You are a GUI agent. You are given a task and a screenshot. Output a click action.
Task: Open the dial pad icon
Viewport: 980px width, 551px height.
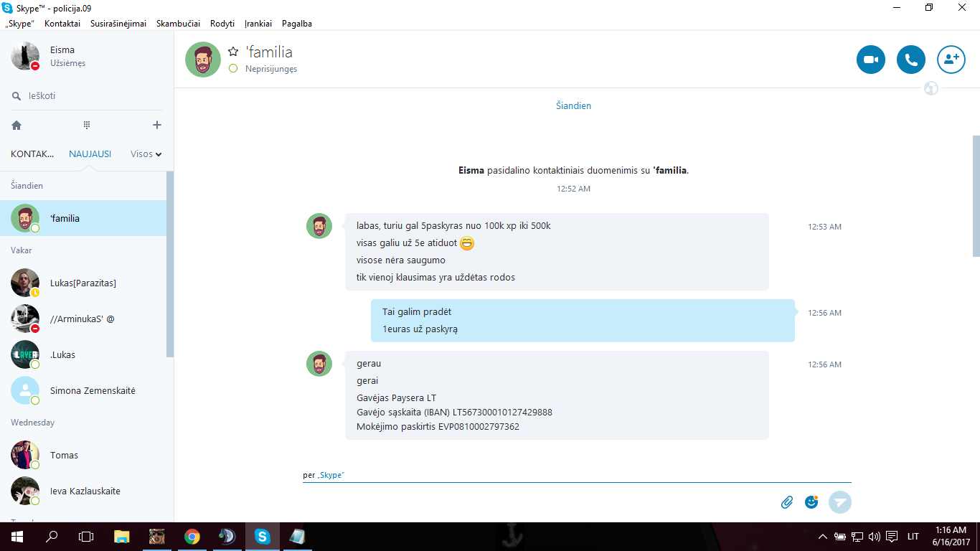[x=87, y=125]
